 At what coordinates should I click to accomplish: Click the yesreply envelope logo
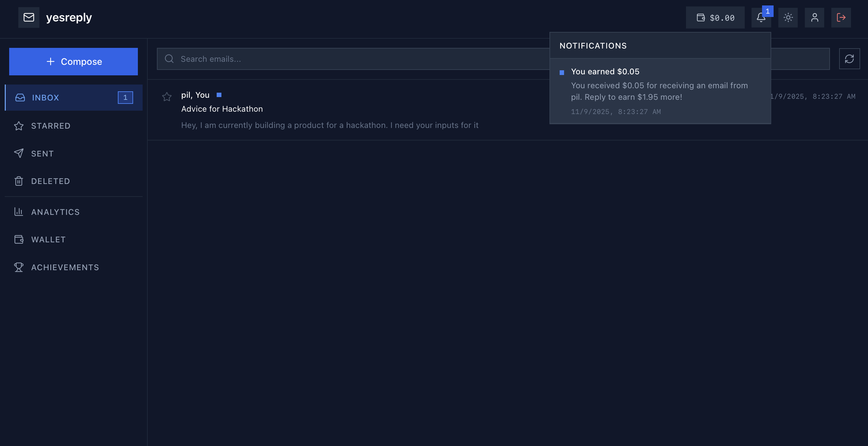[x=29, y=17]
